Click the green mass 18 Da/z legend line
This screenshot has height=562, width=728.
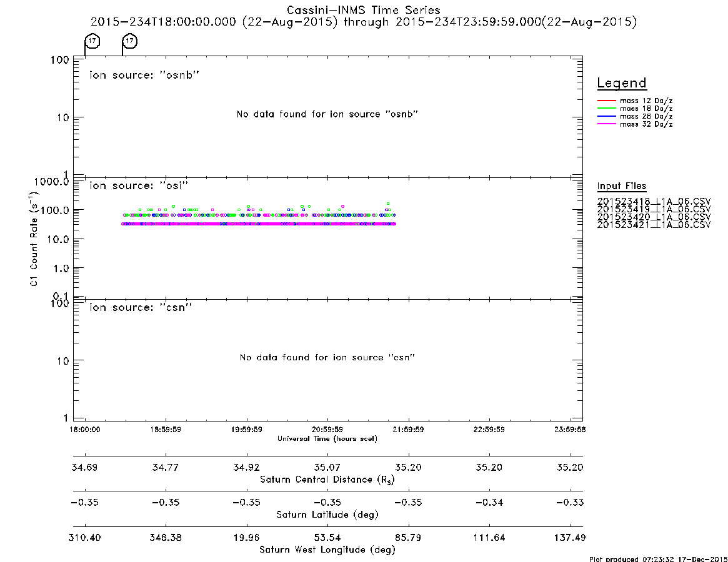tap(606, 109)
